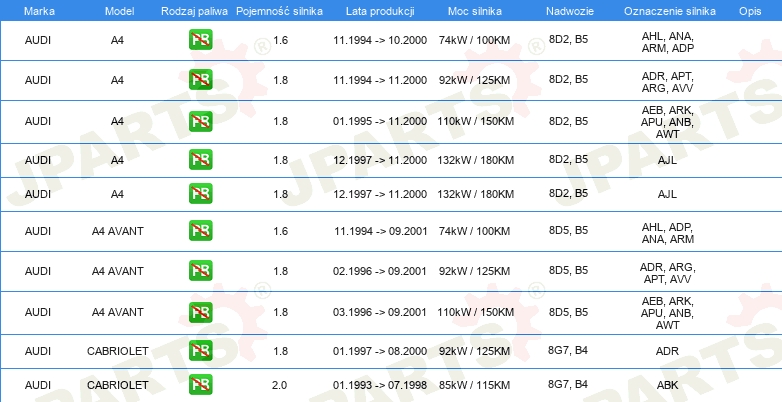
Task: Select date range 01.1993 -> 07.1998
Action: pos(380,385)
